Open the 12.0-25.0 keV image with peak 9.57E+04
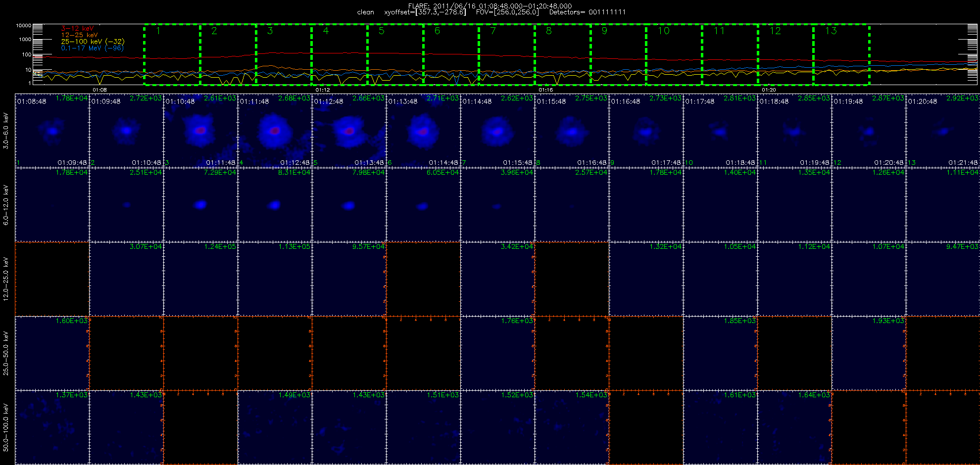 (x=349, y=279)
